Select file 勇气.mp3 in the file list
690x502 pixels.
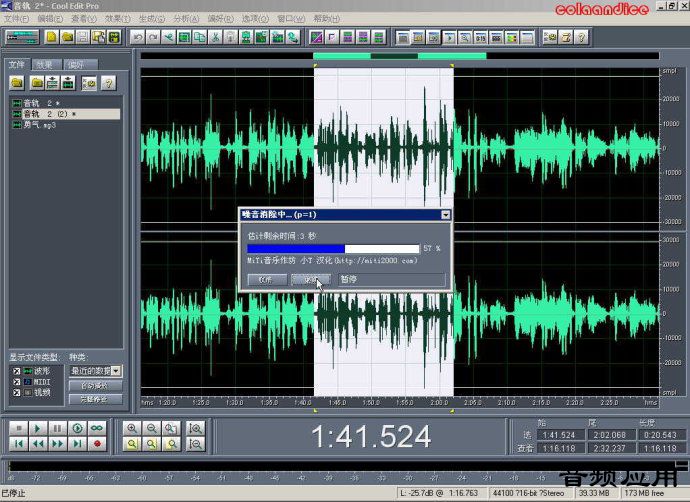40,125
